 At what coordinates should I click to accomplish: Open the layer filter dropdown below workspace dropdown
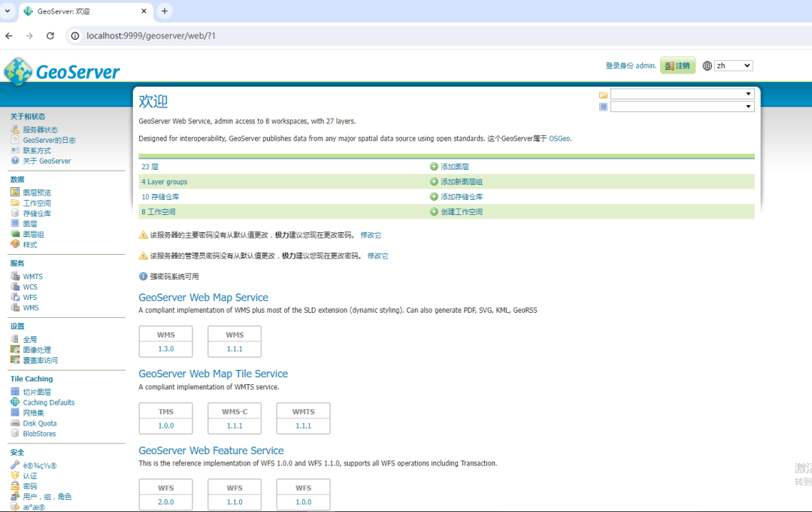tap(682, 107)
